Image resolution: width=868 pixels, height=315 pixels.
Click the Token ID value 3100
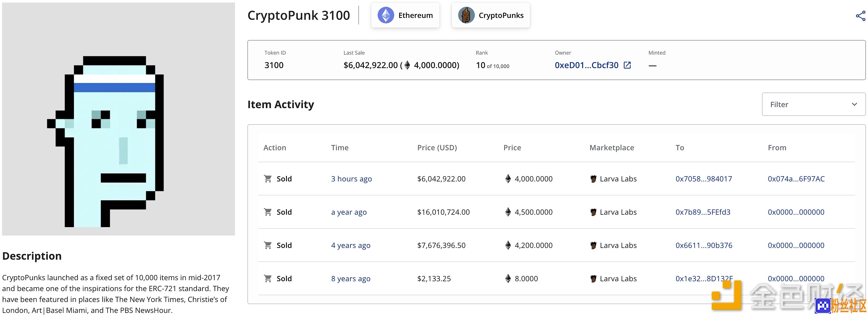[274, 65]
